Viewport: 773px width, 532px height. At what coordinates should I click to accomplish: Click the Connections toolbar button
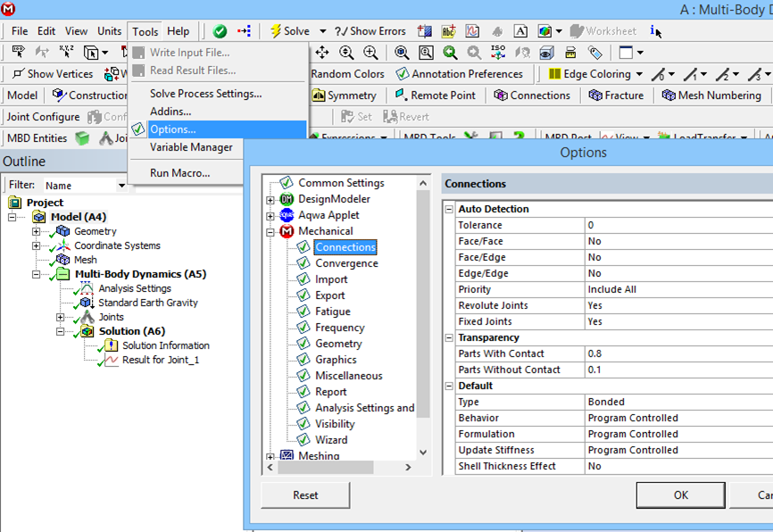[x=532, y=96]
